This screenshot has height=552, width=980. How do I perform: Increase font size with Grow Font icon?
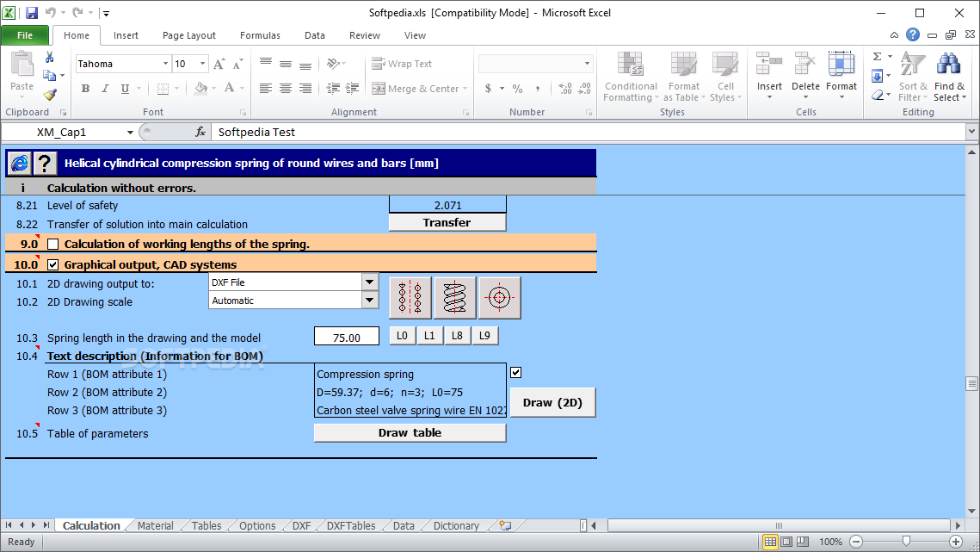(219, 64)
